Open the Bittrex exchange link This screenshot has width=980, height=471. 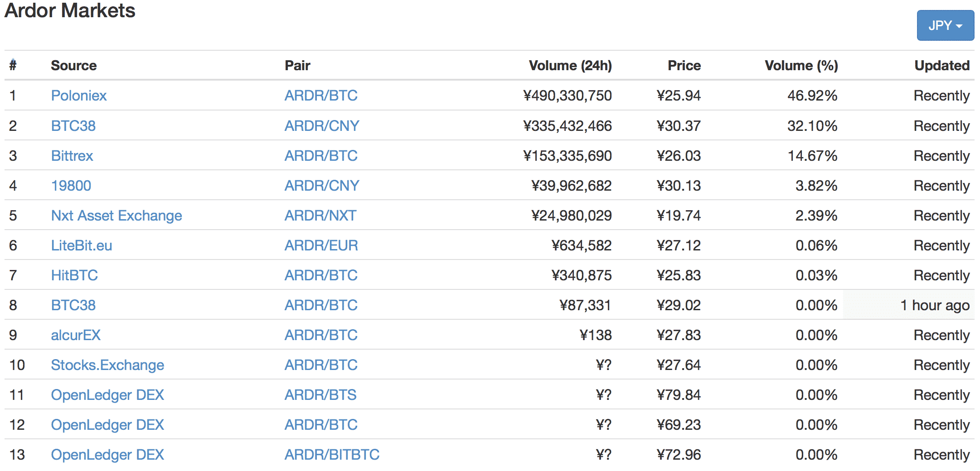pyautogui.click(x=72, y=156)
